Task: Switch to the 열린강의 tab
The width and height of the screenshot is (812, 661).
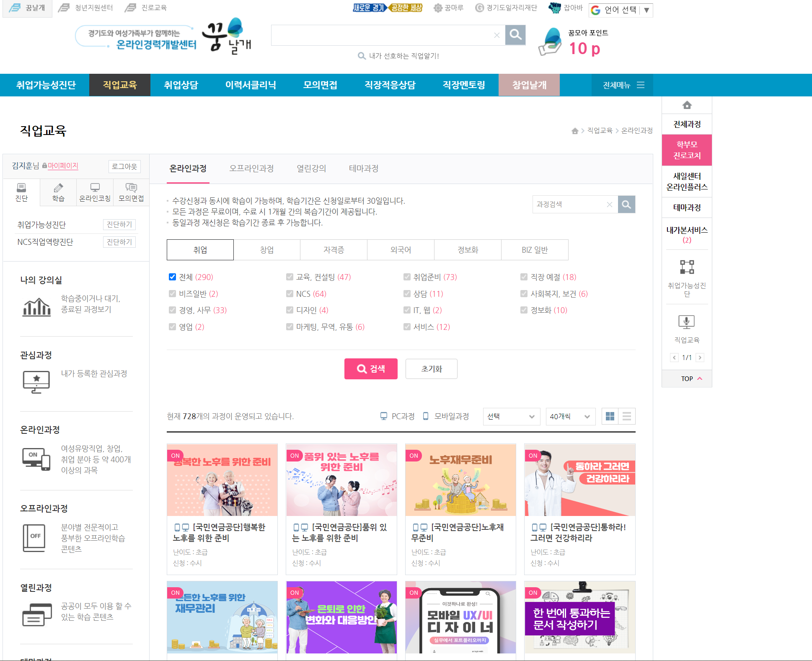Action: [x=311, y=168]
